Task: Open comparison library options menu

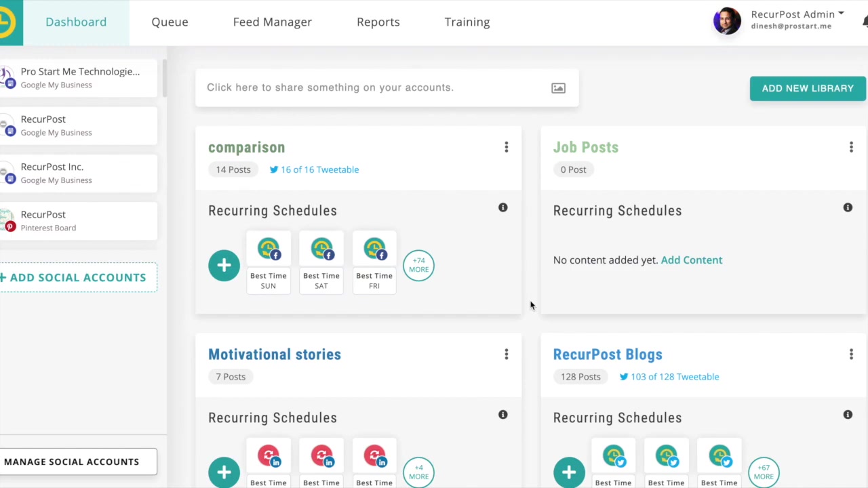Action: (x=506, y=147)
